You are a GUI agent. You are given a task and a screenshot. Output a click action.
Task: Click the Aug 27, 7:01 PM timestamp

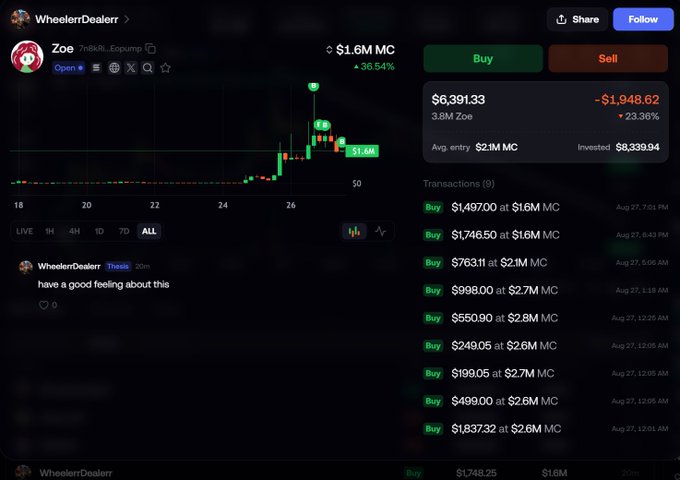tap(642, 207)
